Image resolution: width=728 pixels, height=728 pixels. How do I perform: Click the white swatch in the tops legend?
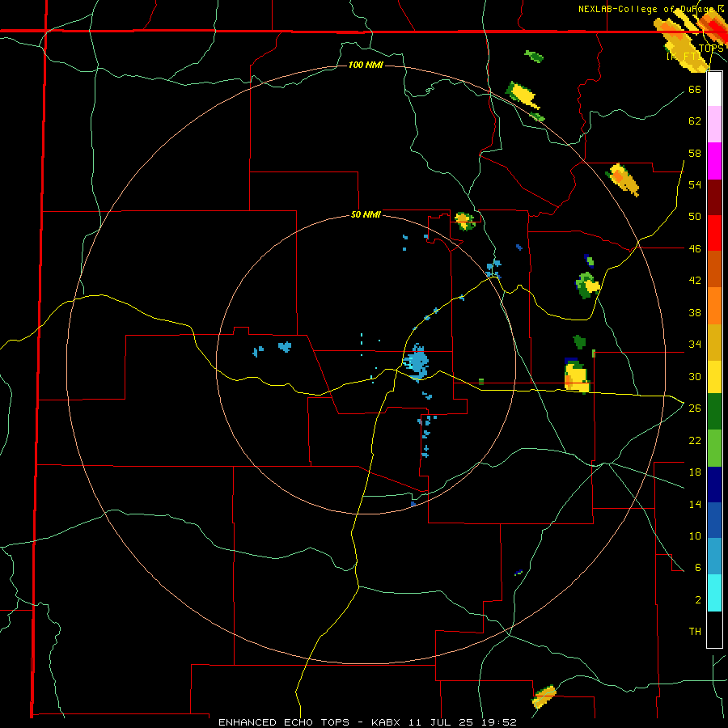(x=714, y=89)
